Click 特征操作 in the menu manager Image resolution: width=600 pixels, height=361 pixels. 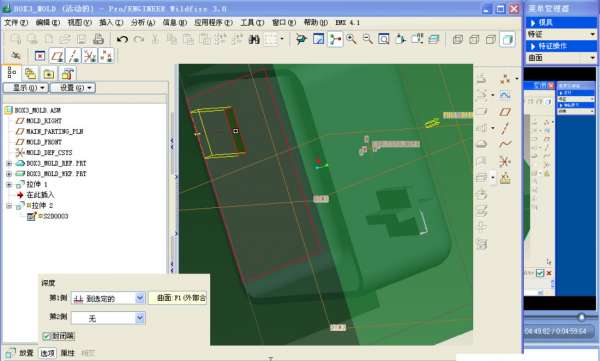pos(552,46)
